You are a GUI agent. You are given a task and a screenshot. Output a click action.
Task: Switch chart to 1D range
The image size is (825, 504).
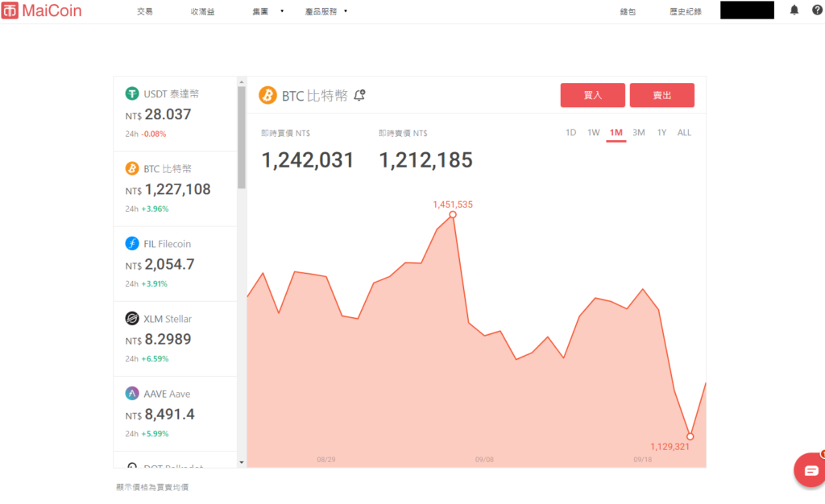pyautogui.click(x=570, y=133)
